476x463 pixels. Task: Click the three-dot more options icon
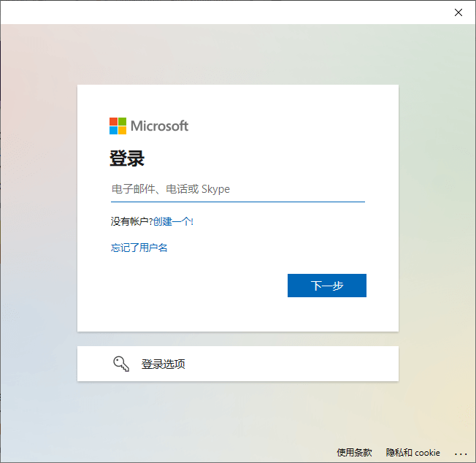(x=461, y=454)
